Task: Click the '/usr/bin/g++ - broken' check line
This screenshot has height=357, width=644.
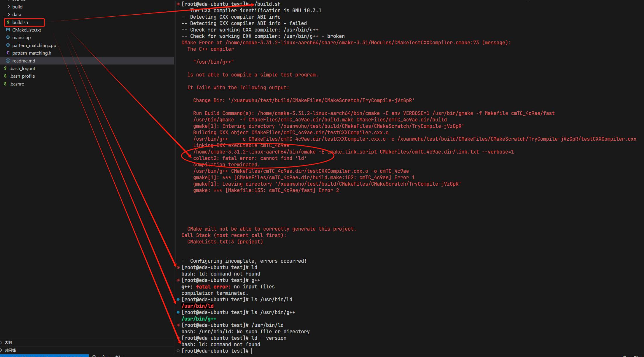Action: click(x=263, y=36)
